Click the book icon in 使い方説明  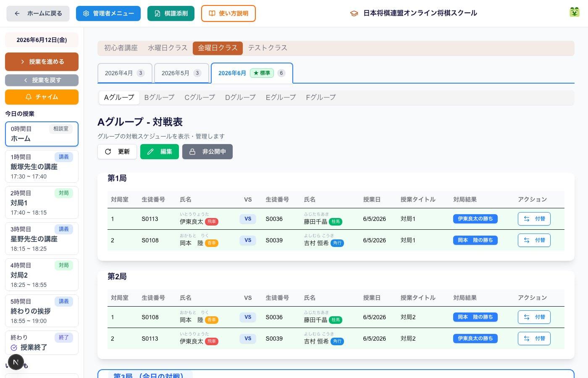point(212,13)
